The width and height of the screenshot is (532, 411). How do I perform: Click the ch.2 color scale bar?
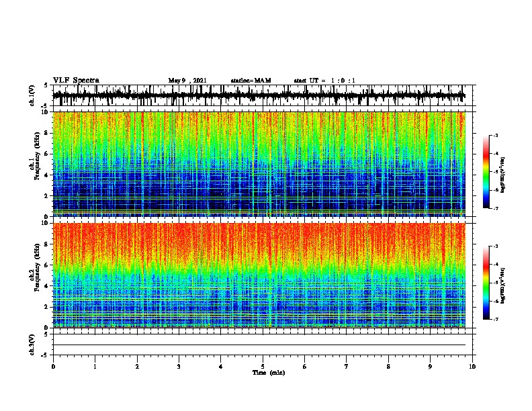tap(486, 283)
